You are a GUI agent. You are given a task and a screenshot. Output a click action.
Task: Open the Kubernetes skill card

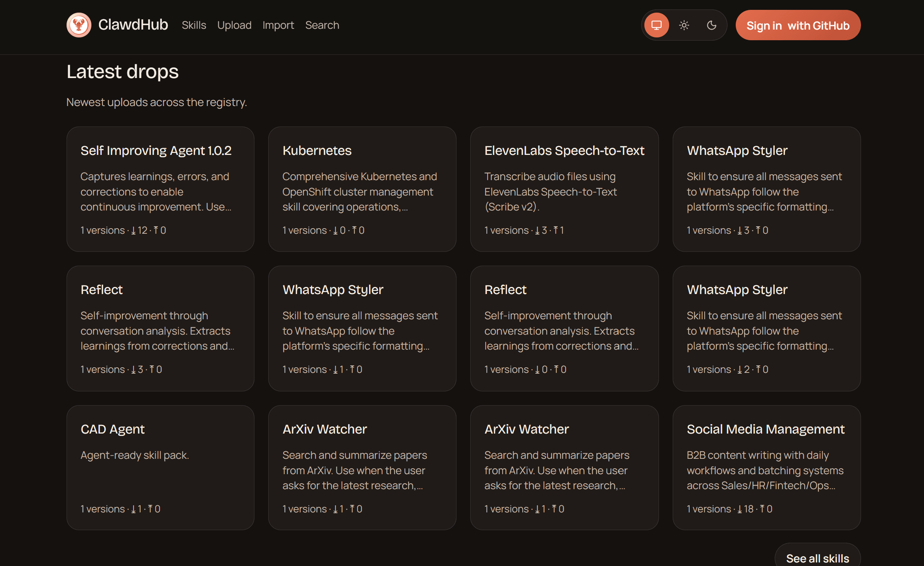click(x=362, y=189)
